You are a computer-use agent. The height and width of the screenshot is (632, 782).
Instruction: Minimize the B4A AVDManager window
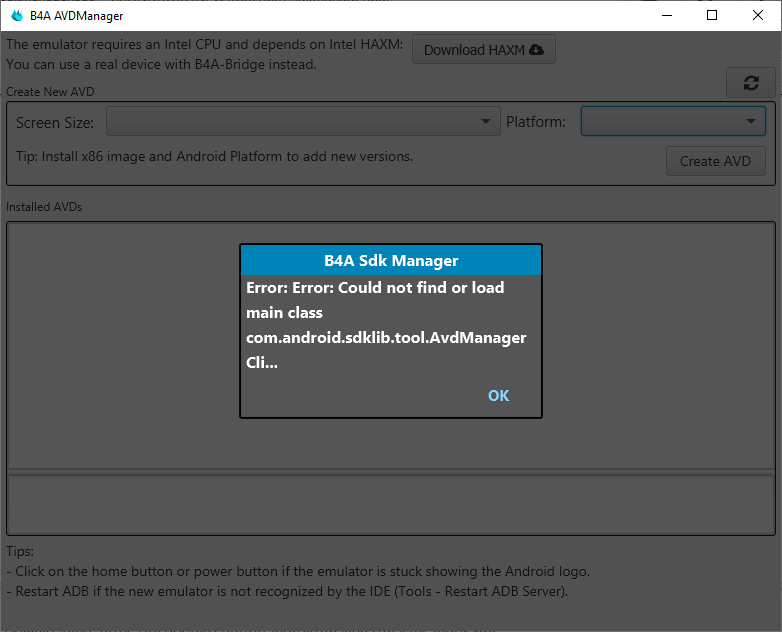coord(667,15)
